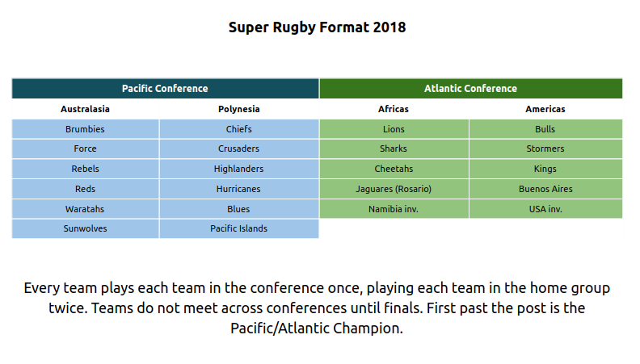Select the Atlantic Conference header cell
This screenshot has width=640, height=364.
click(x=471, y=89)
